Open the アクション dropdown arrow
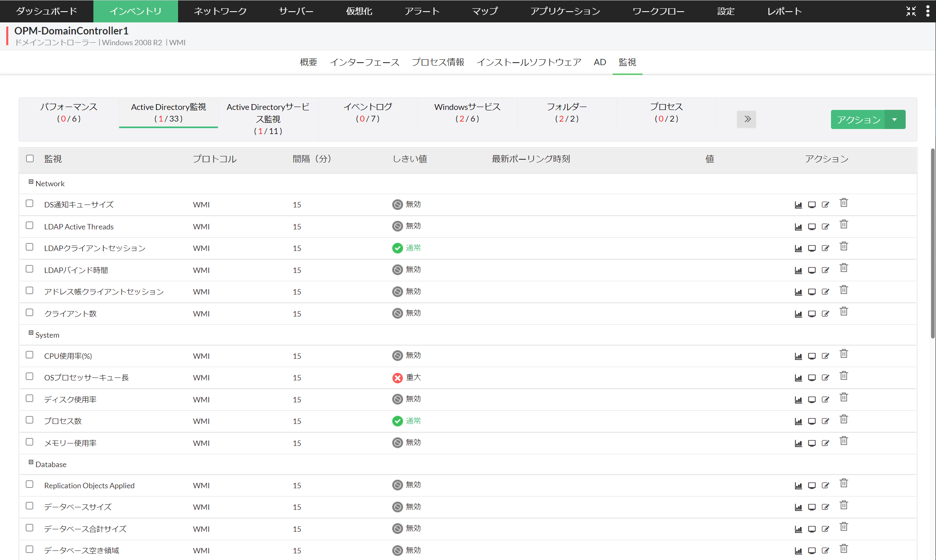Screen dimensions: 936x560 [895, 119]
